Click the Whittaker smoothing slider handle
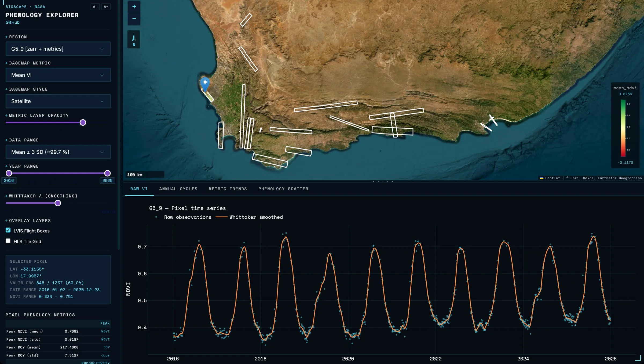644x364 pixels. point(58,203)
